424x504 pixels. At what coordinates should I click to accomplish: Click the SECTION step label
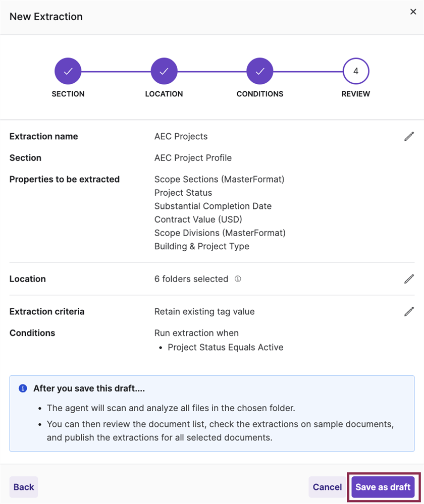pyautogui.click(x=68, y=94)
